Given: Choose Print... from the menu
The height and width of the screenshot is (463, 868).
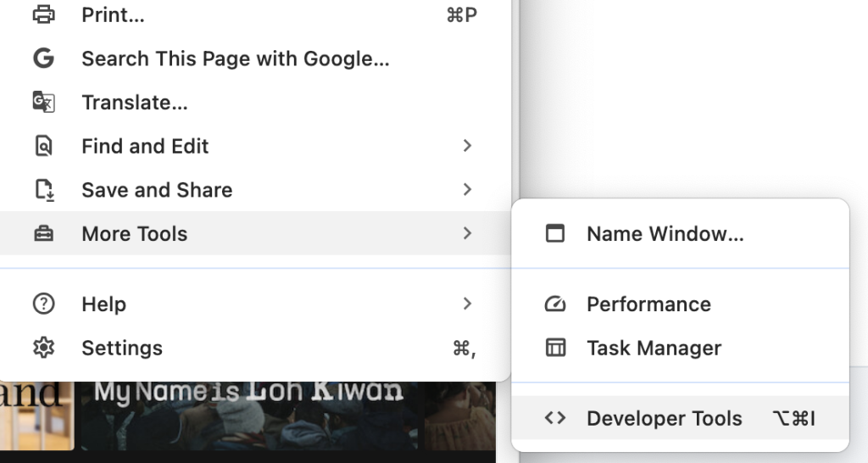Looking at the screenshot, I should [254, 14].
